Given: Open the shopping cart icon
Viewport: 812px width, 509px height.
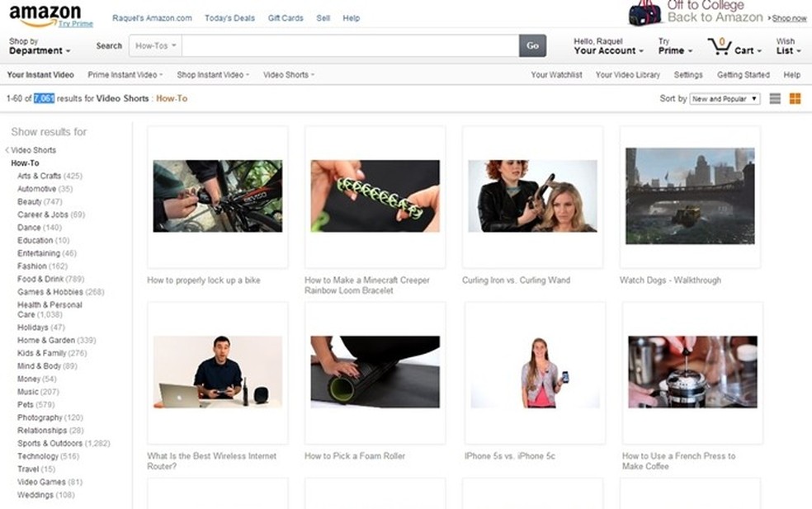Looking at the screenshot, I should tap(720, 46).
